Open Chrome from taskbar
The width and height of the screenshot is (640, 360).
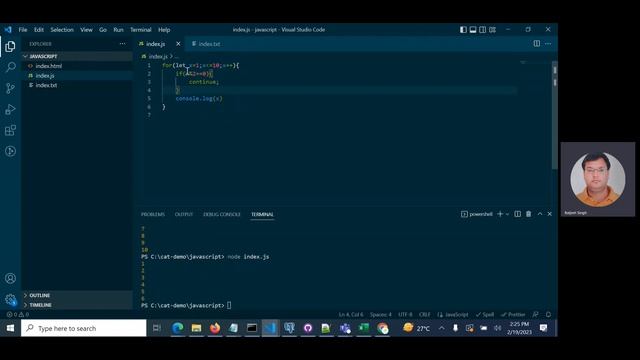[x=382, y=328]
